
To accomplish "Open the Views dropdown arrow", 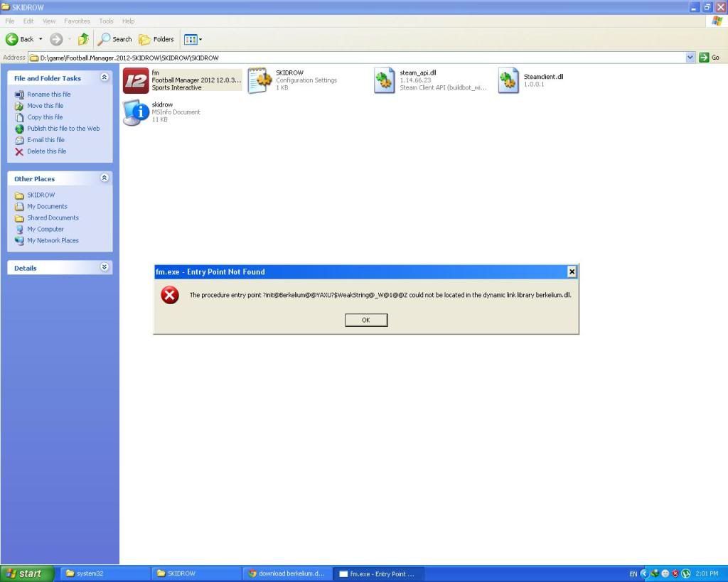I will click(200, 40).
